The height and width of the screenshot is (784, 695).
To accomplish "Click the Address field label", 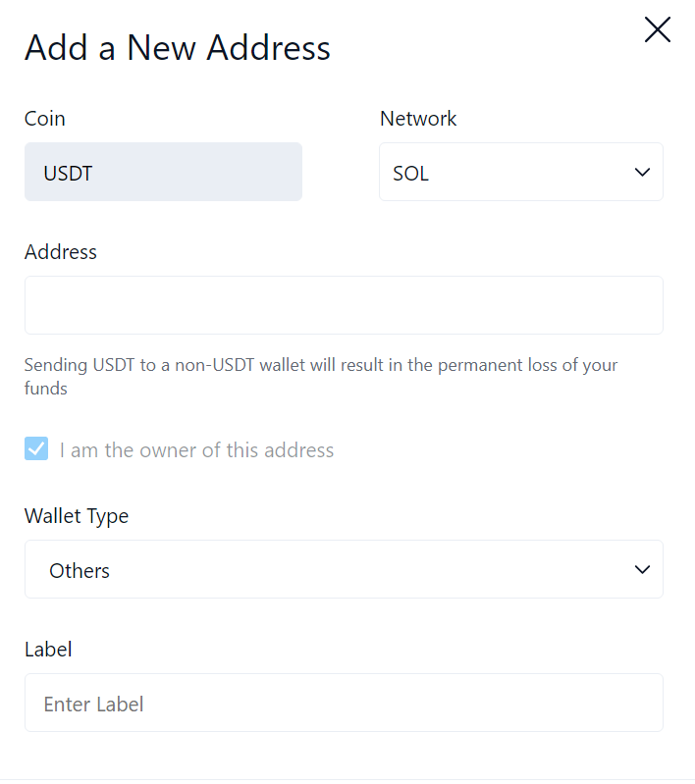I will 61,252.
